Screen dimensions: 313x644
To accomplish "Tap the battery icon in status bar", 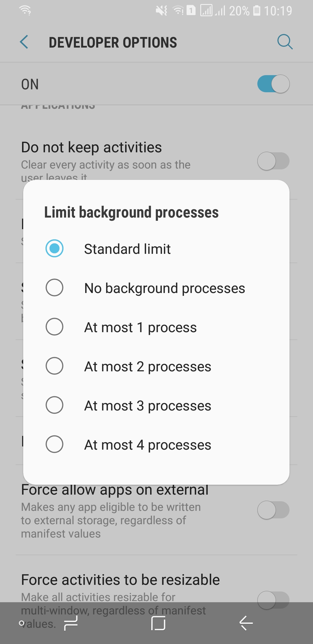I will [x=256, y=10].
